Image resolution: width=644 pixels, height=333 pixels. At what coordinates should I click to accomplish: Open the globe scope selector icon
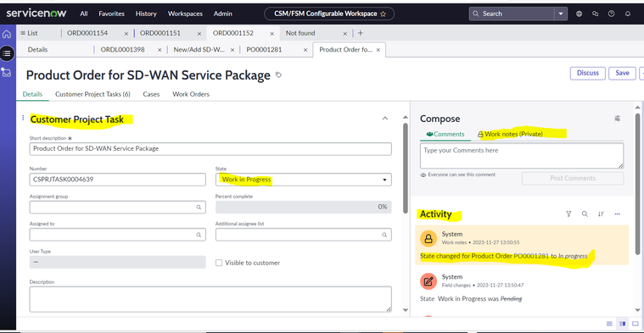point(580,14)
